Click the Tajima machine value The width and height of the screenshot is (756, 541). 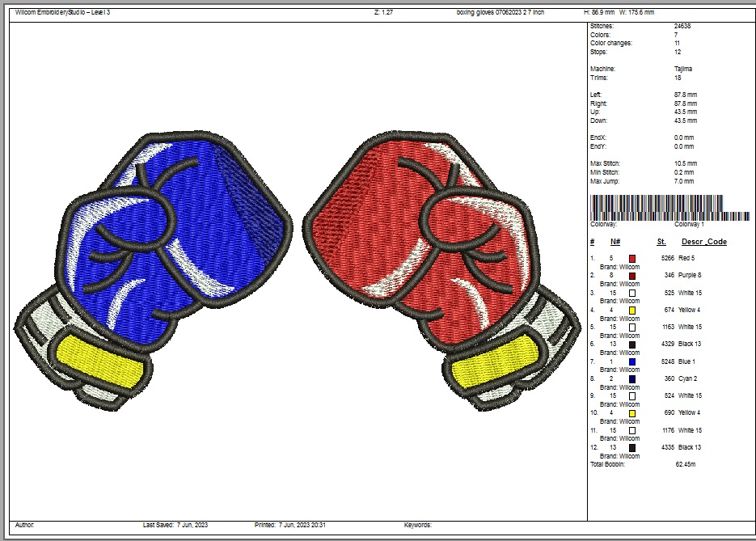click(x=682, y=69)
